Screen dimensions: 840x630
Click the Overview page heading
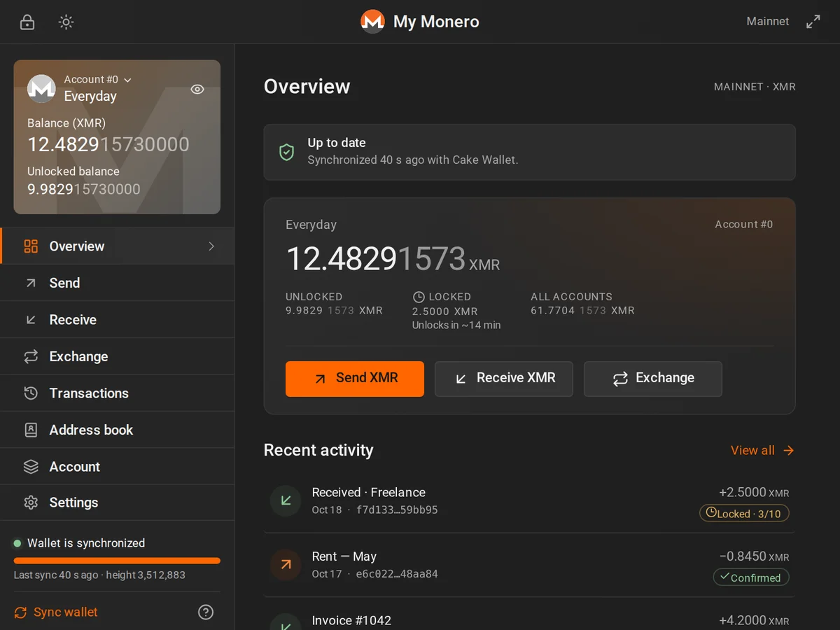coord(307,87)
